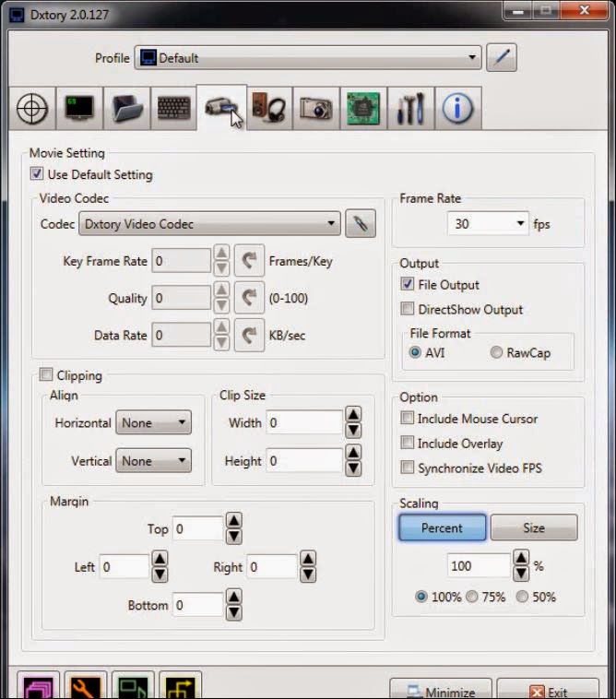616x699 pixels.
Task: Open the Audio speaker and headphones tab
Action: [269, 108]
